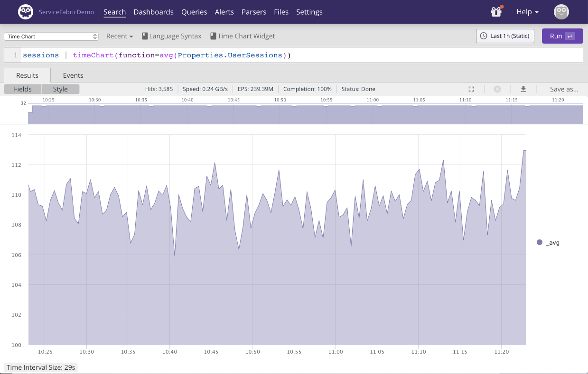
Task: Open Time Chart Widget docs
Action: click(x=243, y=36)
